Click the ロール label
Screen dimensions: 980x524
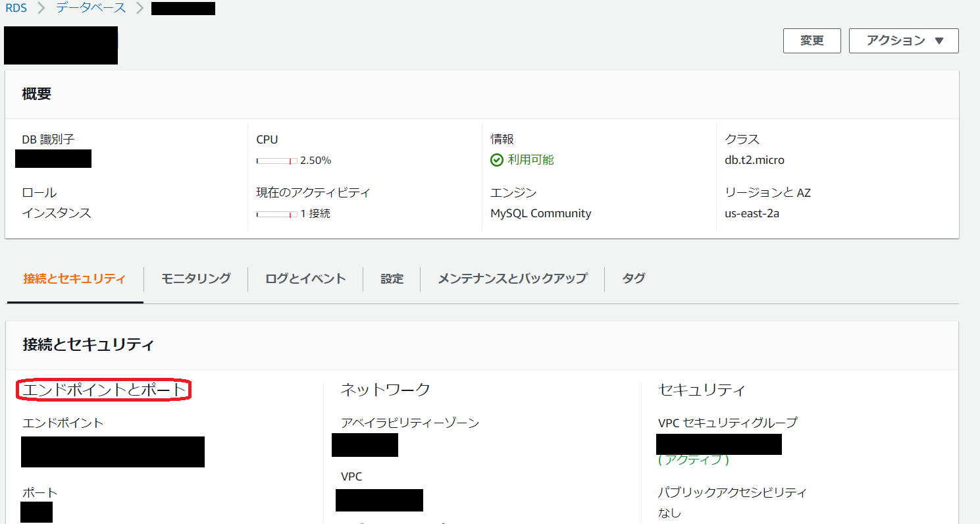point(39,193)
